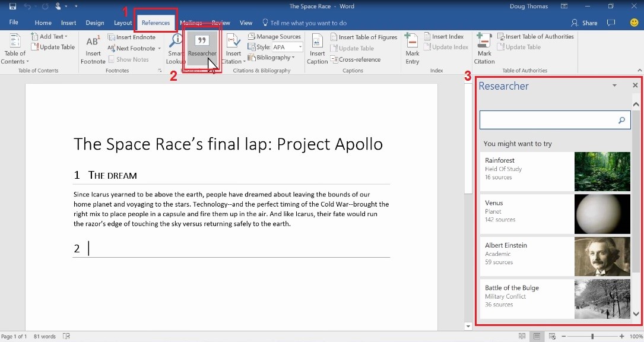Switch to the Home tab
644x342 pixels.
pyautogui.click(x=43, y=23)
